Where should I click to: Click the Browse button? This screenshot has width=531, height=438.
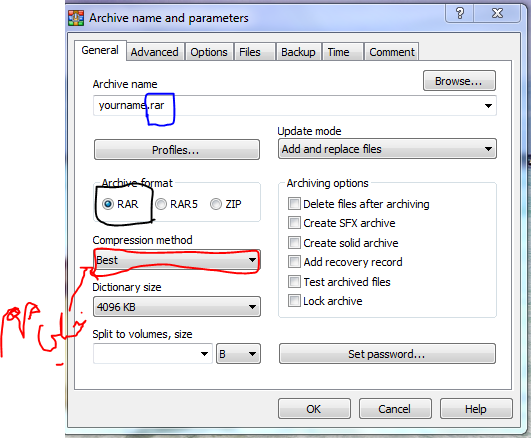[x=459, y=81]
